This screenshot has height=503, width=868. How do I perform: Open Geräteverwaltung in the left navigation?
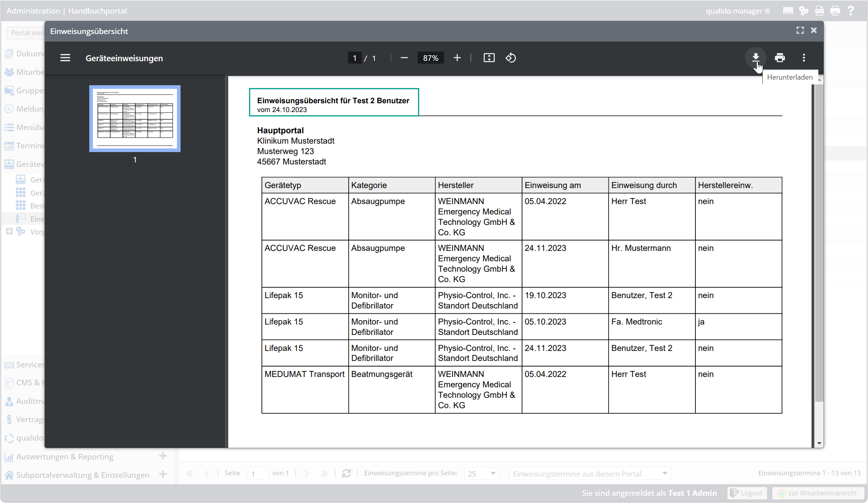[25, 164]
